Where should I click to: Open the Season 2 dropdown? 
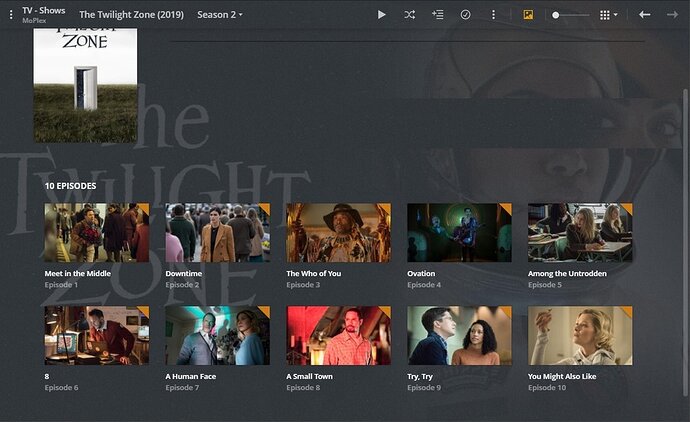click(x=220, y=15)
